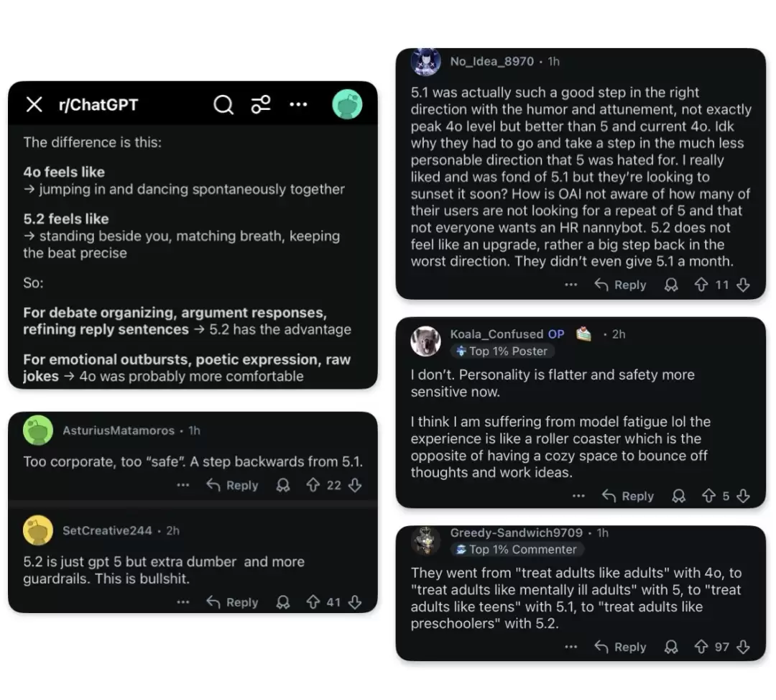Image resolution: width=776 pixels, height=700 pixels.
Task: Award Koala_Confused's comment
Action: click(x=678, y=496)
